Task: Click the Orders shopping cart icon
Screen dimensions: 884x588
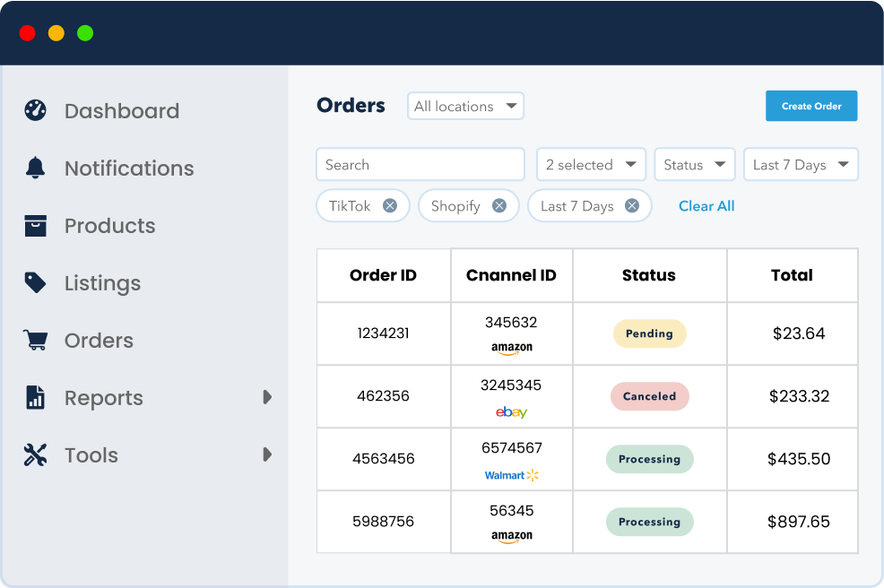Action: pyautogui.click(x=35, y=341)
